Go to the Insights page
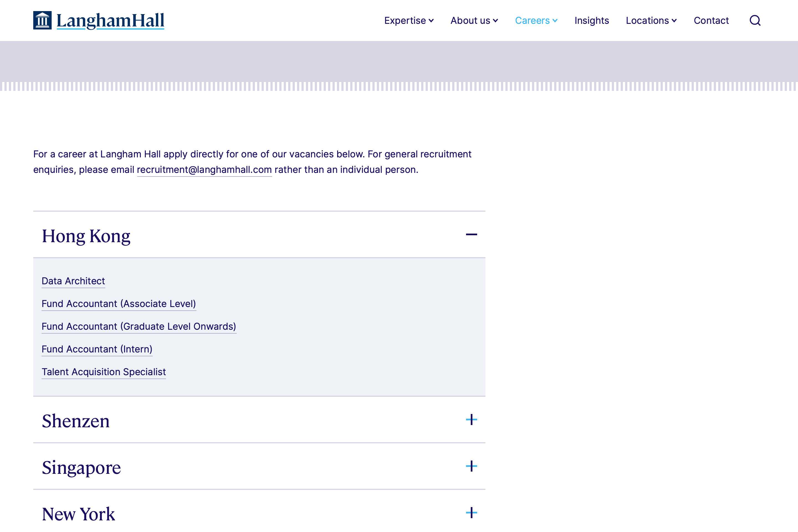Screen dimensions: 798x532 click(x=592, y=20)
